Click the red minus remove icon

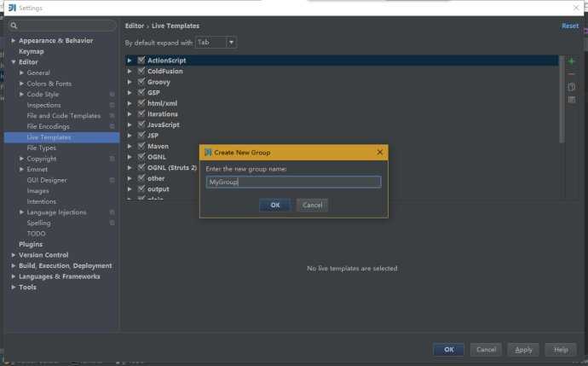571,74
